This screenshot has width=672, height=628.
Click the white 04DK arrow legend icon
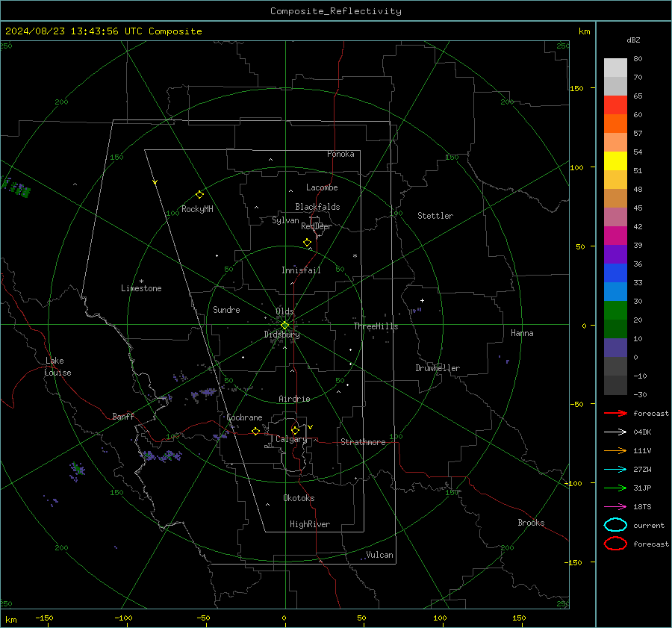615,432
